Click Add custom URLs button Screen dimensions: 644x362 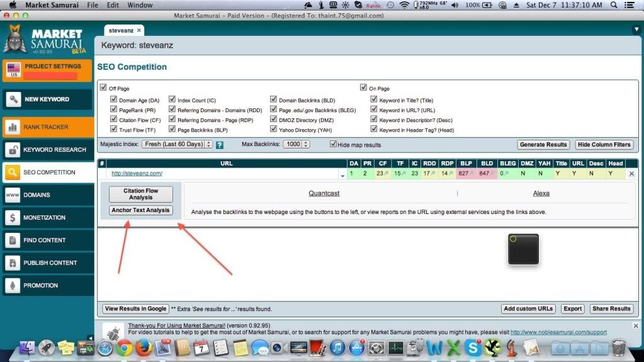(x=528, y=308)
